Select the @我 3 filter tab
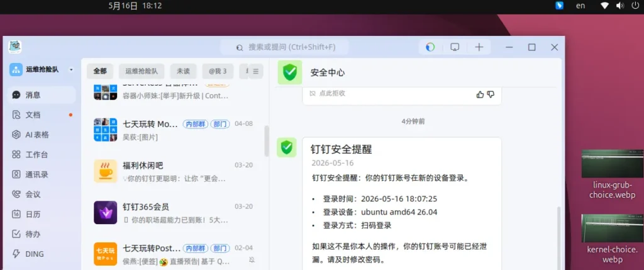 coord(218,71)
